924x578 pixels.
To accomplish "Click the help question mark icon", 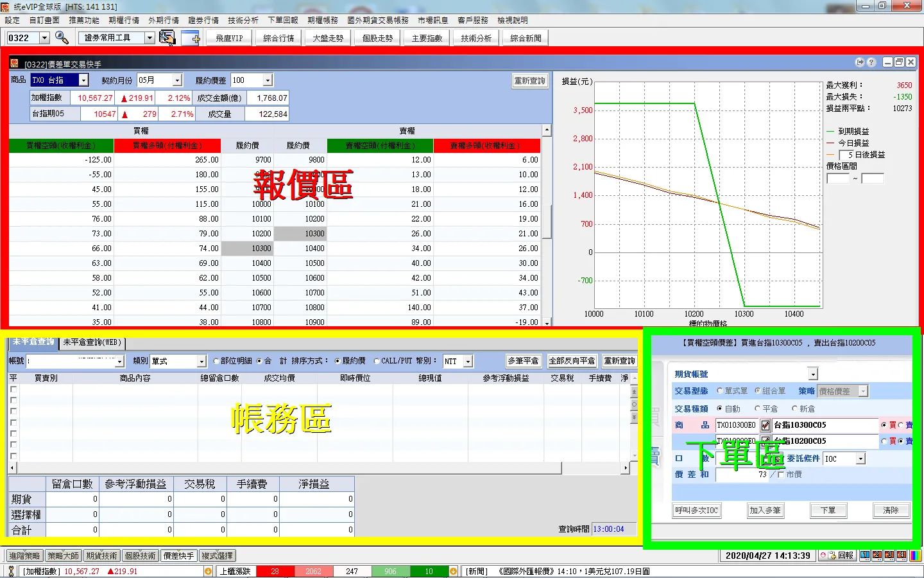I will [x=871, y=62].
